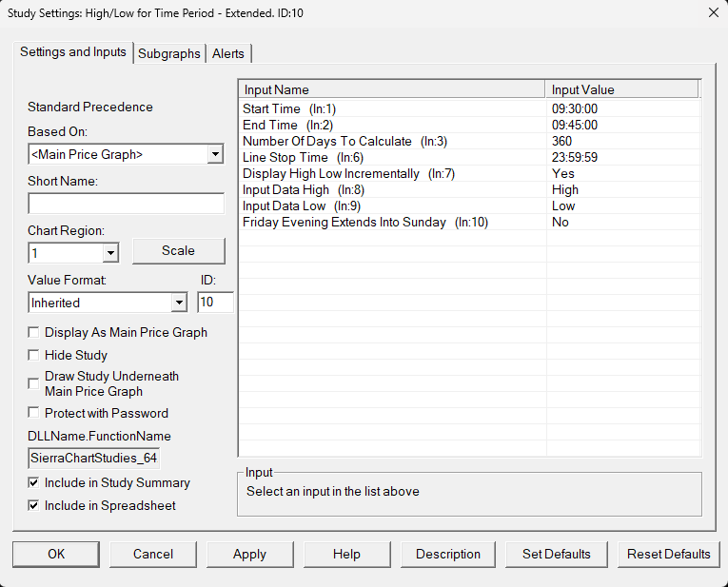728x587 pixels.
Task: Click the 09:45:00 end time value
Action: click(575, 126)
